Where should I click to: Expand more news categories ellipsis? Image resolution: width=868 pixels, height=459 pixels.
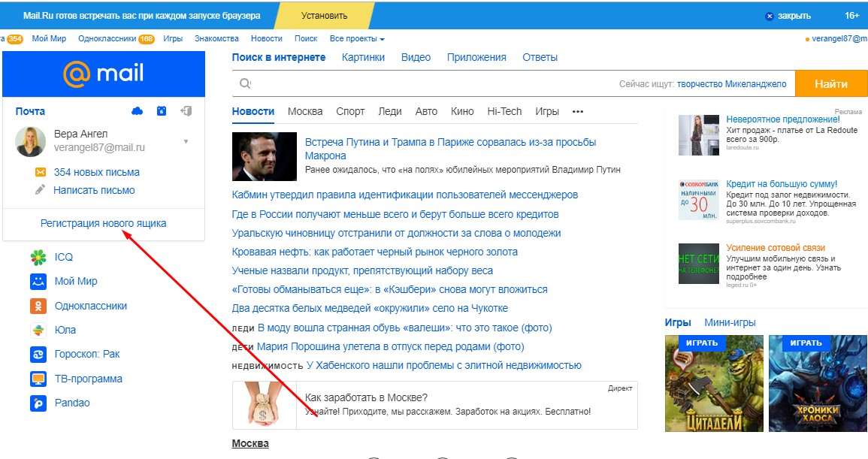pyautogui.click(x=578, y=112)
